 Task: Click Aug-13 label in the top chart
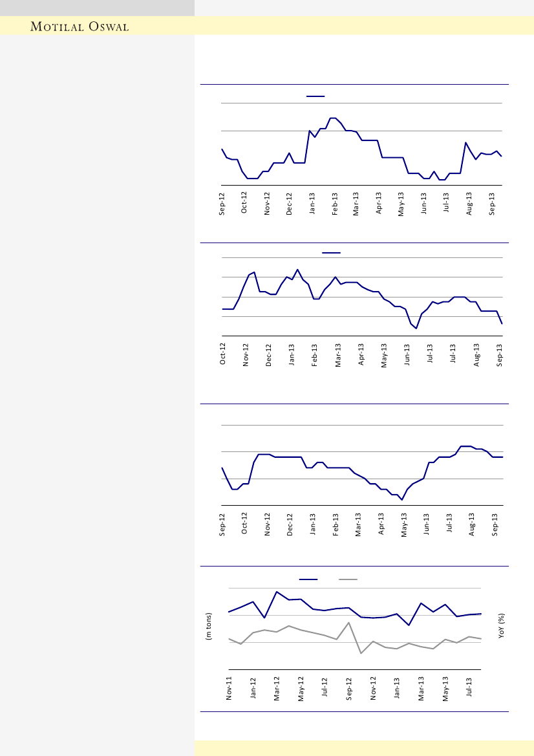coord(469,202)
